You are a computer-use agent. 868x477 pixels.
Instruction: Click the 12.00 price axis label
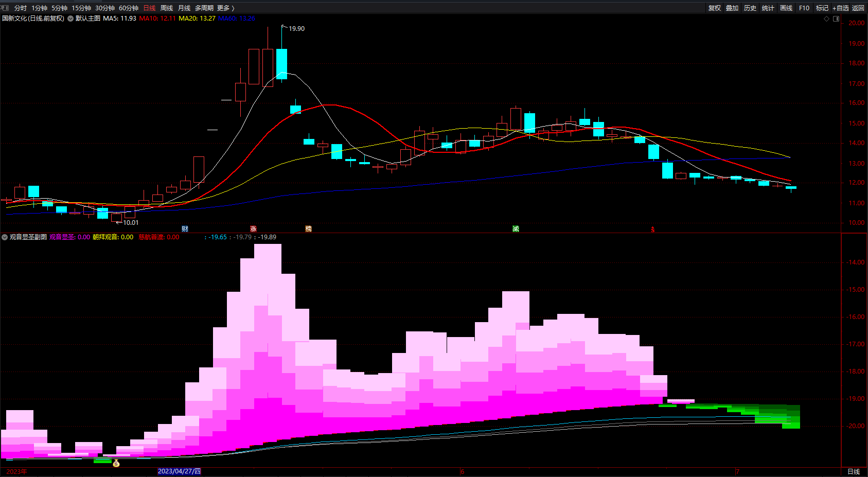point(857,183)
